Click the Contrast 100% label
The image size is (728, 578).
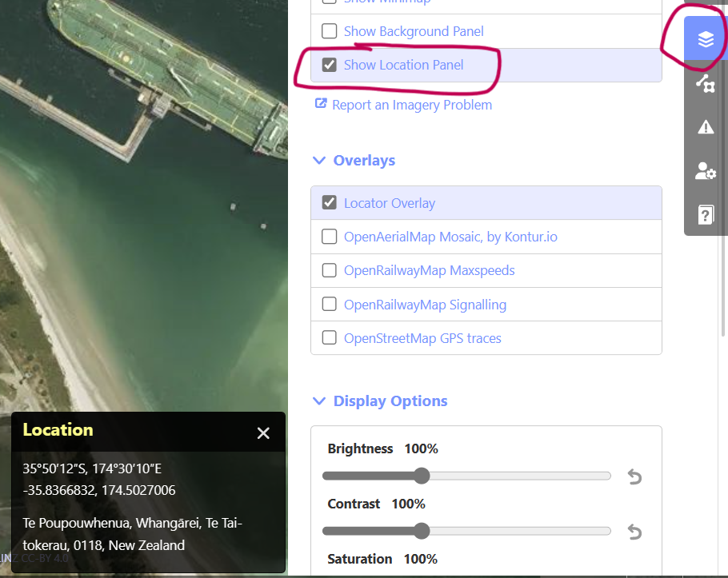point(376,504)
